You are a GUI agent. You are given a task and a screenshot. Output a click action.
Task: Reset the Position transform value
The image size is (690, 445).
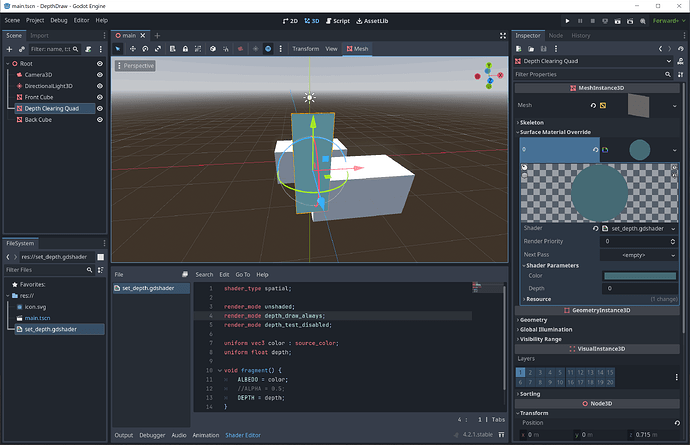(x=677, y=423)
